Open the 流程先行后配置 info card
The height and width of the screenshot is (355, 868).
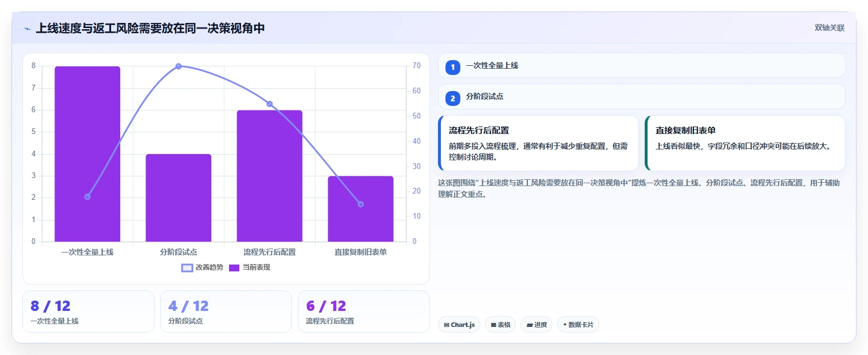pos(538,143)
